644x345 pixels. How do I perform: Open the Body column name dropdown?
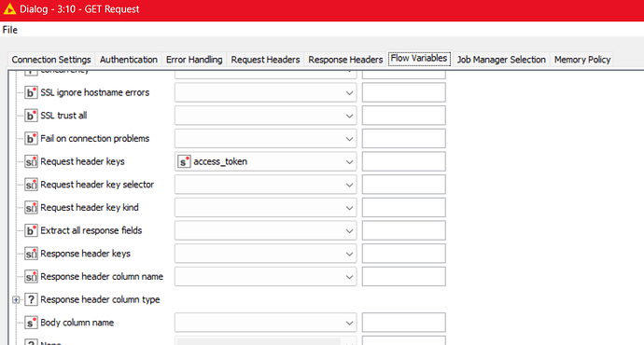pos(265,323)
